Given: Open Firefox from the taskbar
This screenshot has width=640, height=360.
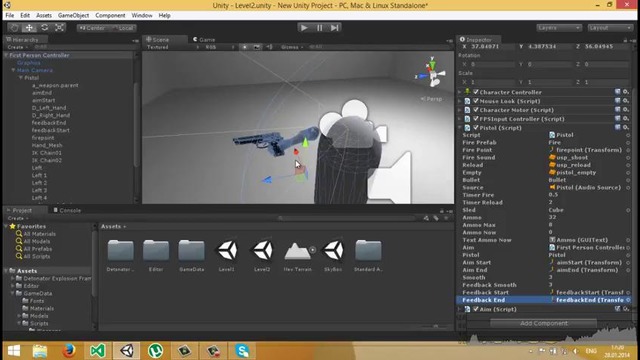Looking at the screenshot, I should tap(69, 351).
